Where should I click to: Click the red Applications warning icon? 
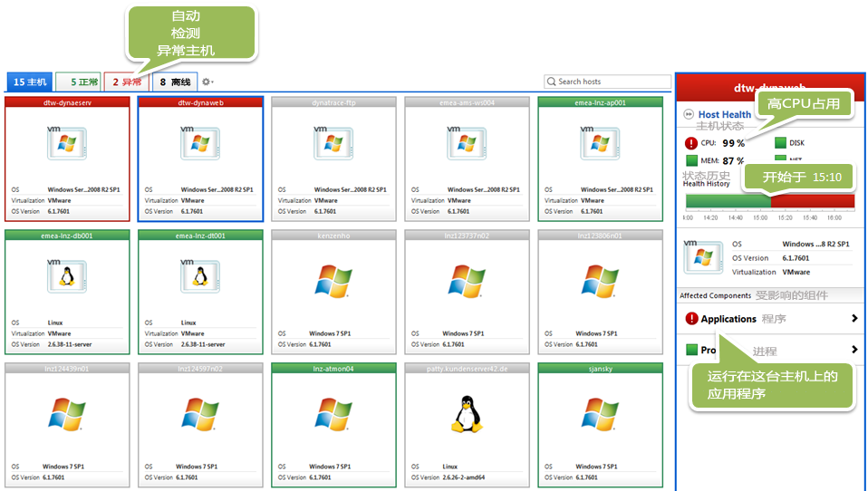point(692,319)
